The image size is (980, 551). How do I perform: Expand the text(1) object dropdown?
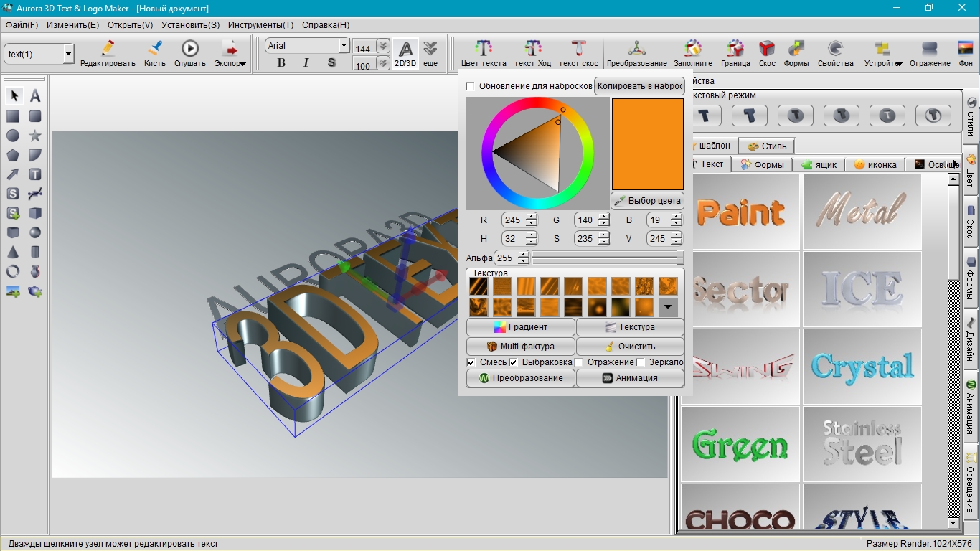point(69,54)
